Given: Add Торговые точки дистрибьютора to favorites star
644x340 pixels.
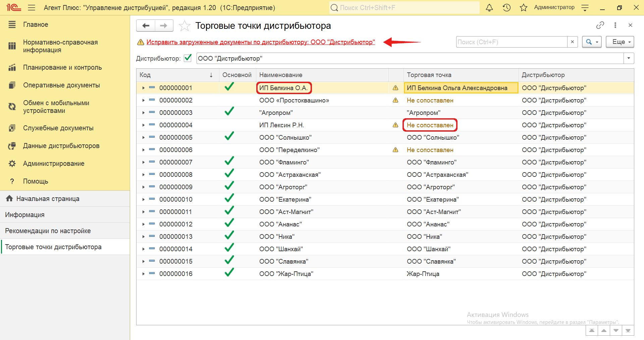Looking at the screenshot, I should 184,25.
